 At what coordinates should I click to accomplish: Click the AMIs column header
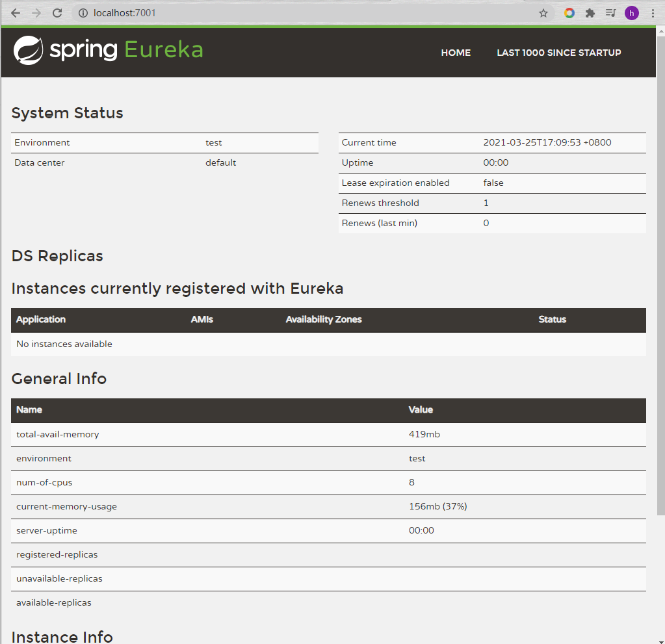[202, 320]
